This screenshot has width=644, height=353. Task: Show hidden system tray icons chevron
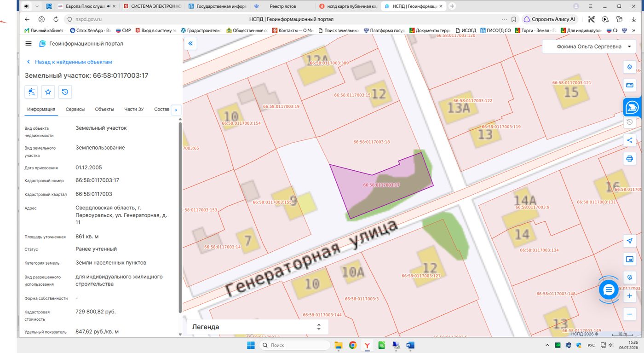[547, 345]
